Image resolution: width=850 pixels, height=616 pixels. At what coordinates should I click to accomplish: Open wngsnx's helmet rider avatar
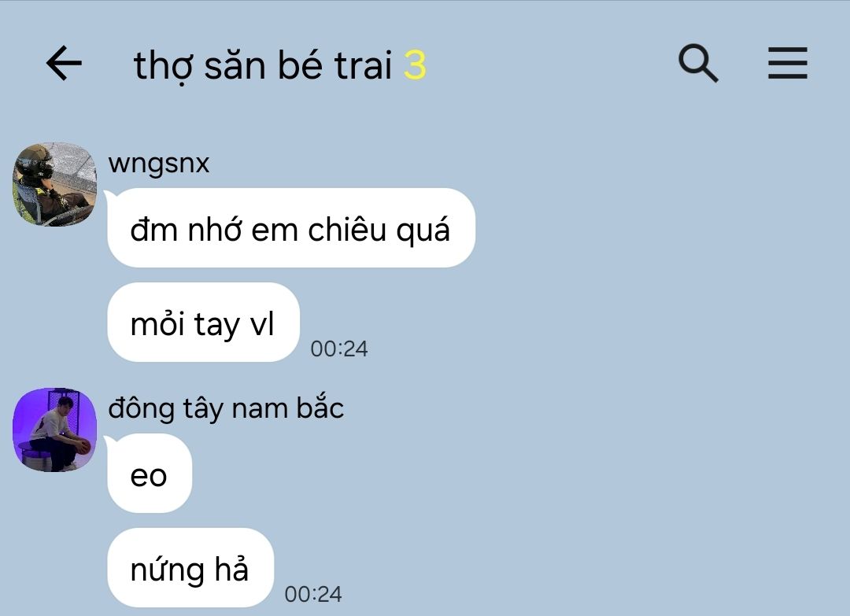pyautogui.click(x=55, y=184)
